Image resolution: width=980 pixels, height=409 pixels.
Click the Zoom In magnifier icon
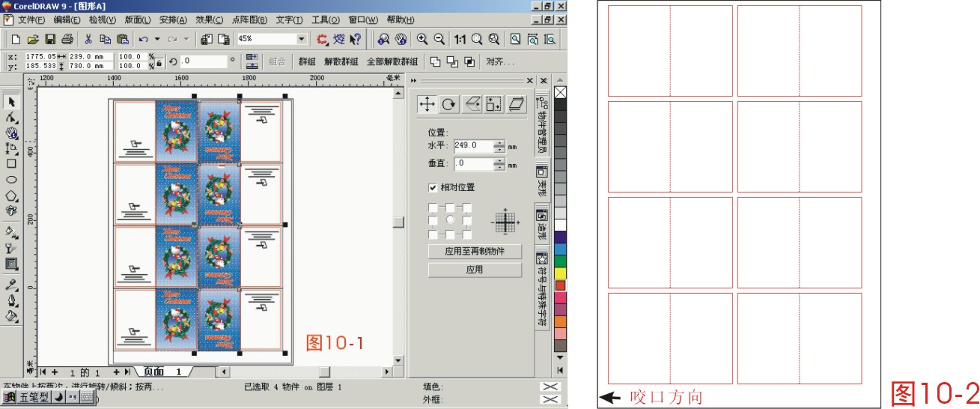(422, 39)
